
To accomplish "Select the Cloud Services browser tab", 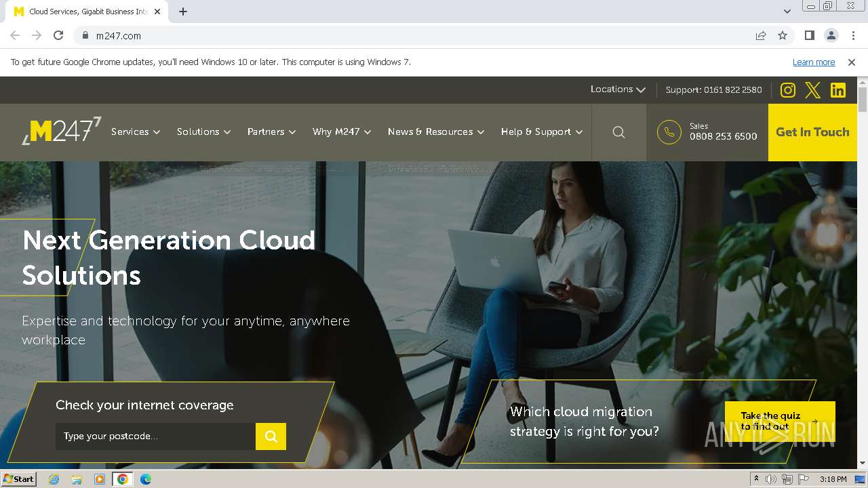I will pyautogui.click(x=87, y=12).
